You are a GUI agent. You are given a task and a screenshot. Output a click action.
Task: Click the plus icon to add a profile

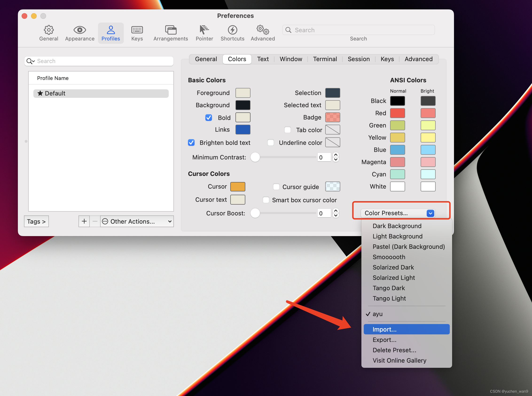(84, 221)
